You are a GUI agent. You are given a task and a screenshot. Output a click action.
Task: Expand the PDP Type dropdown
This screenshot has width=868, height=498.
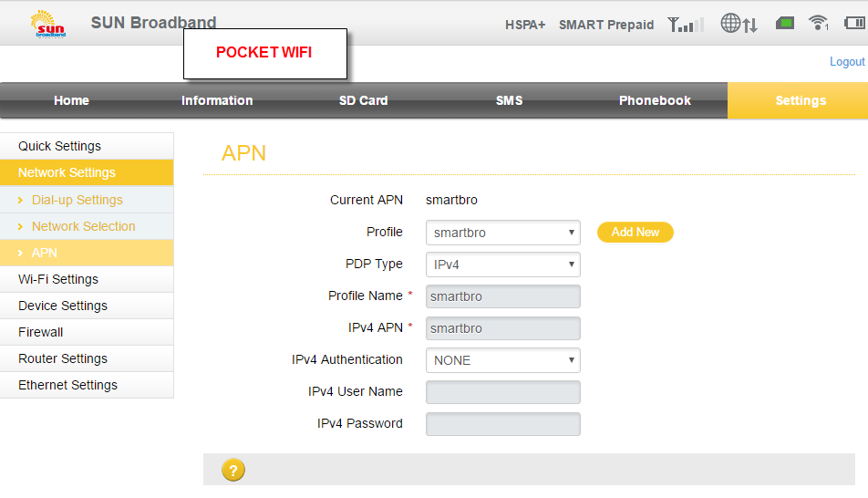pyautogui.click(x=502, y=265)
